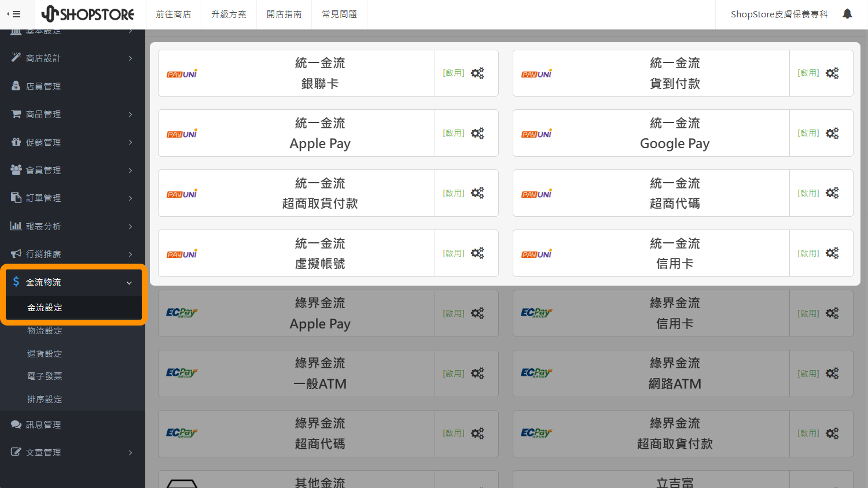Expand the 促銷管理 sidebar menu
This screenshot has height=488, width=868.
tap(72, 142)
